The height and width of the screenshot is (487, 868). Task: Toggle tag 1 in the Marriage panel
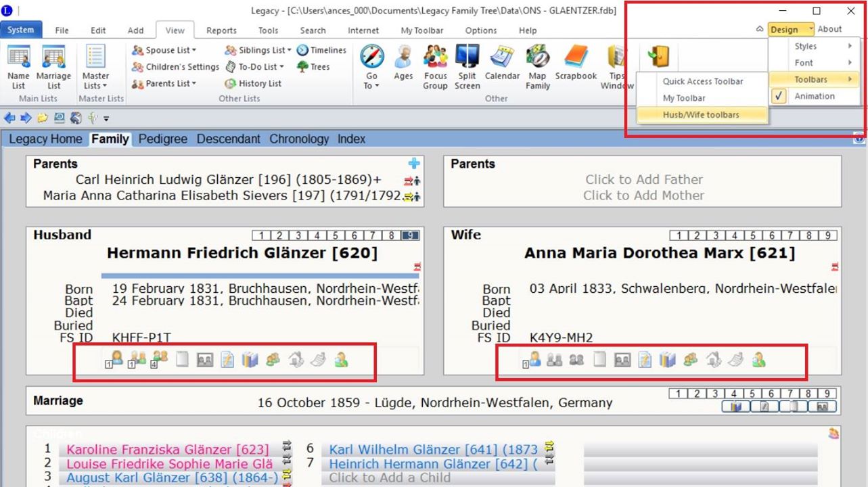(x=679, y=393)
